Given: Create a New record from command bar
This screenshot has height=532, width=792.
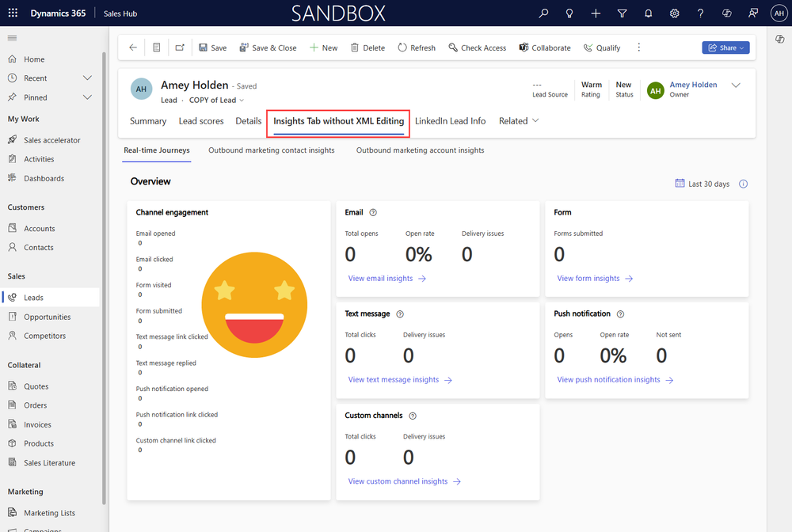Looking at the screenshot, I should [x=324, y=47].
